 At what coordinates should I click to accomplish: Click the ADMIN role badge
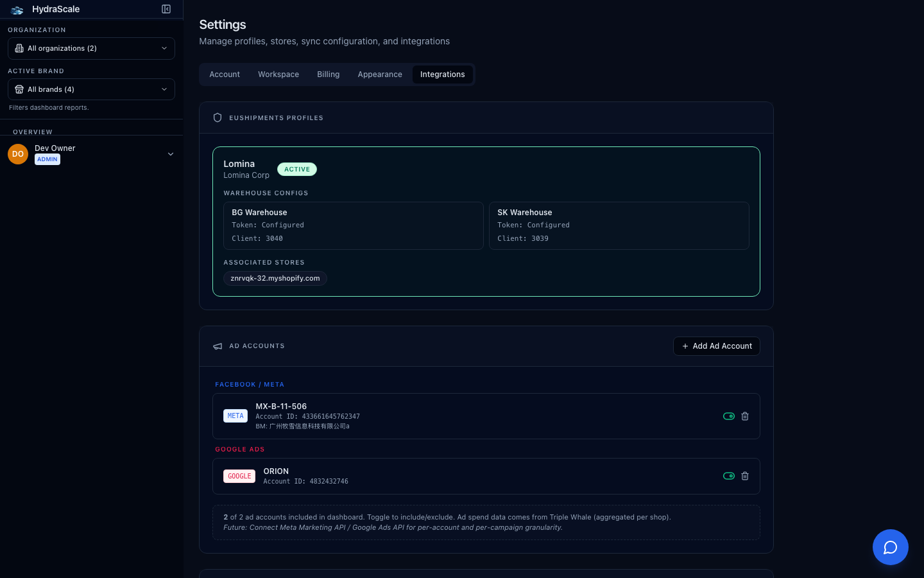47,159
